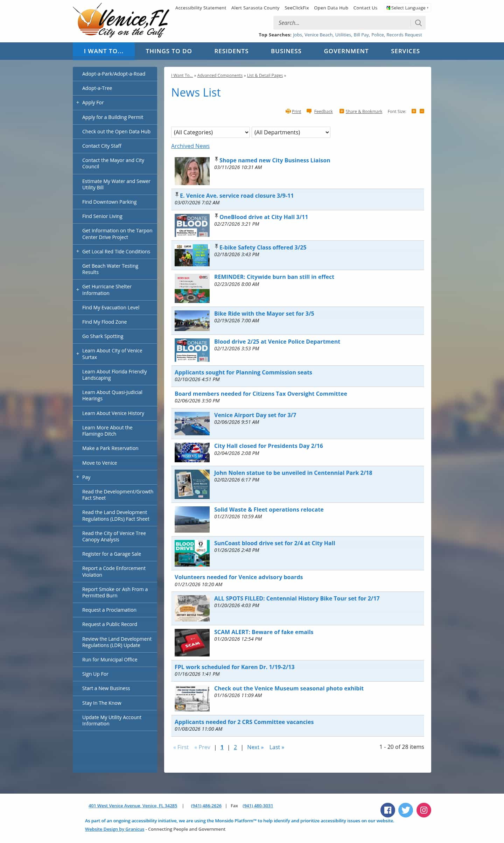This screenshot has height=843, width=504.
Task: Open the Find My Flood Zone sidebar item
Action: tap(115, 322)
